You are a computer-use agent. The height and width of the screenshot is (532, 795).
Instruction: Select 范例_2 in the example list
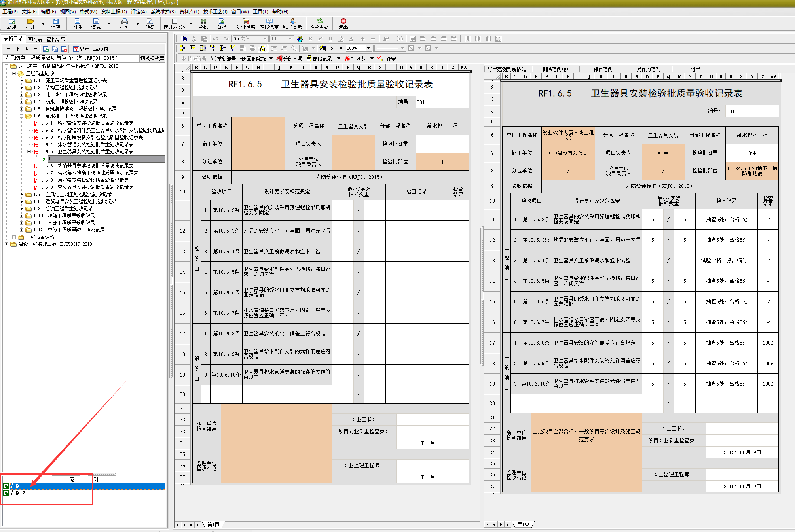coord(18,493)
